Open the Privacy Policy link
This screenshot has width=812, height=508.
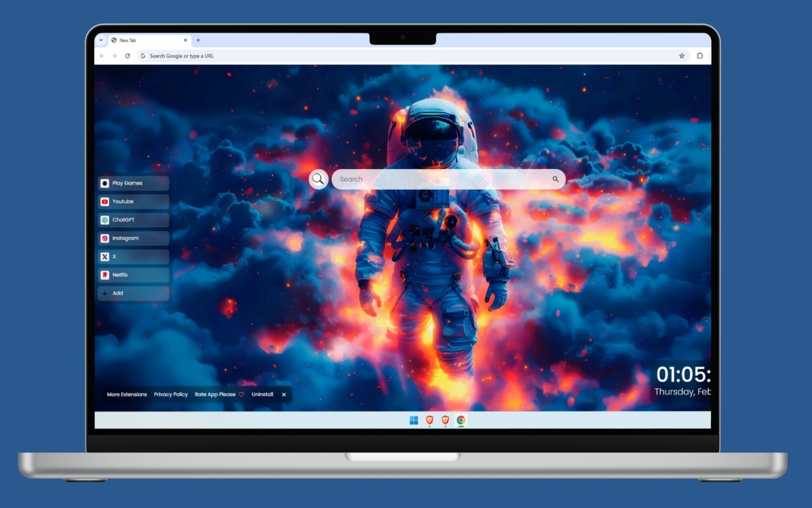coord(171,394)
